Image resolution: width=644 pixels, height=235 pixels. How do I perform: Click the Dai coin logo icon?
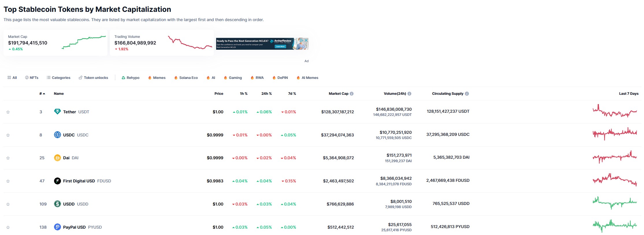coord(57,158)
